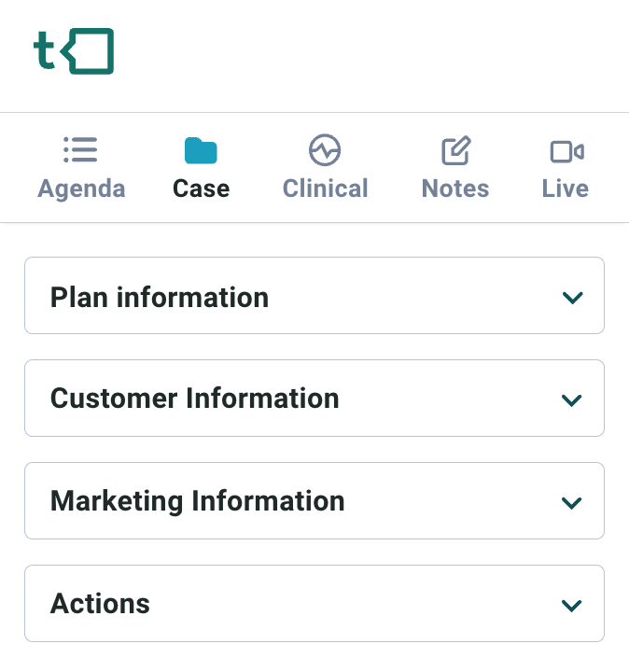Image resolution: width=629 pixels, height=672 pixels.
Task: Open the Actions panel title
Action: (100, 604)
